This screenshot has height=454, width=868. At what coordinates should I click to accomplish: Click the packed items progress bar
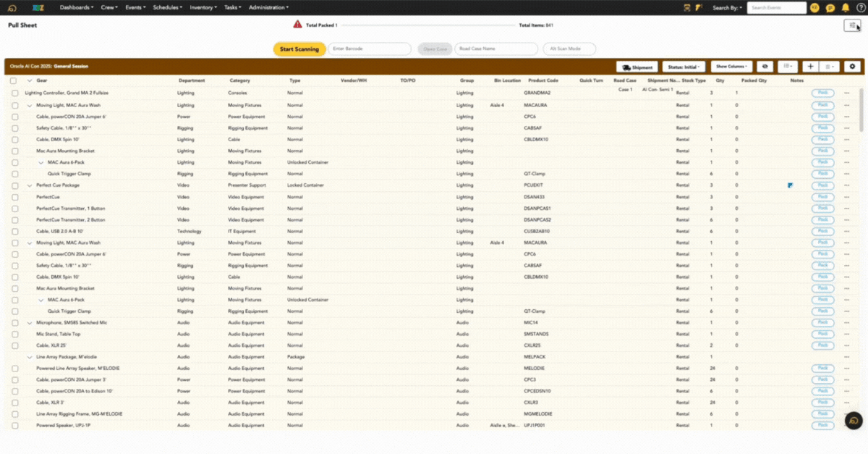click(x=427, y=25)
